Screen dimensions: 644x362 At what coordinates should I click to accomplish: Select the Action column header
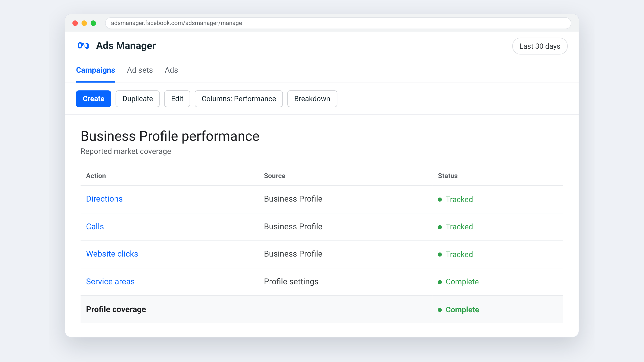point(96,176)
